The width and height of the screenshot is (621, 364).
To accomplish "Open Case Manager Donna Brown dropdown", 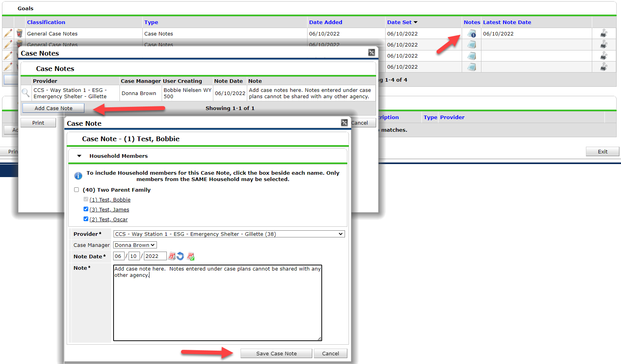I will [135, 245].
